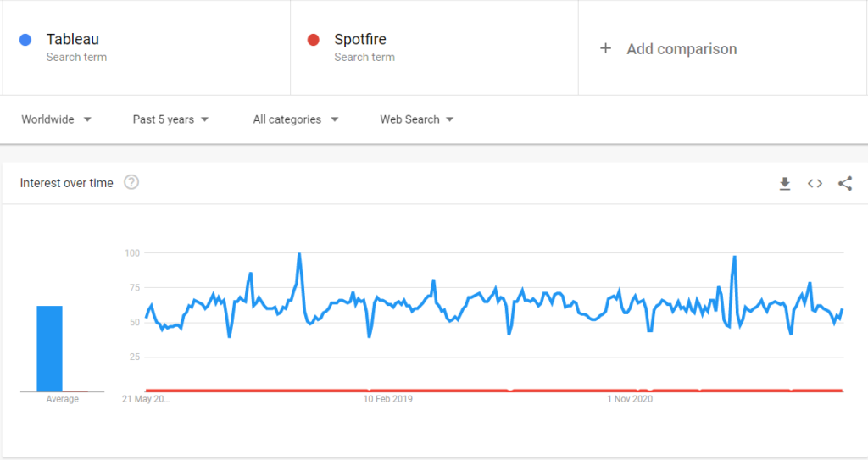The height and width of the screenshot is (460, 868).
Task: Share the Interest over time chart
Action: (x=845, y=183)
